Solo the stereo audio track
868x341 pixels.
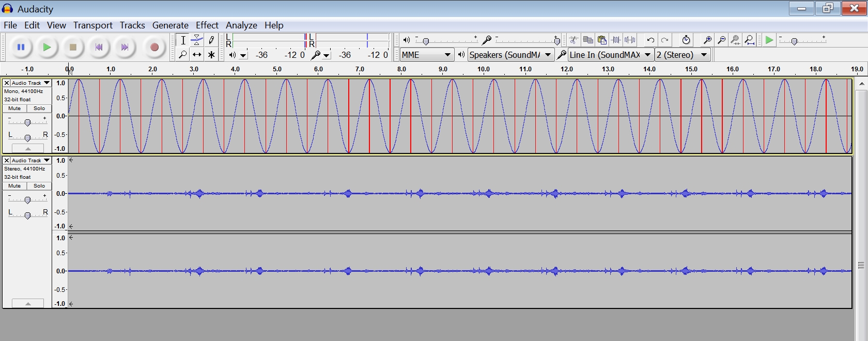[x=39, y=186]
